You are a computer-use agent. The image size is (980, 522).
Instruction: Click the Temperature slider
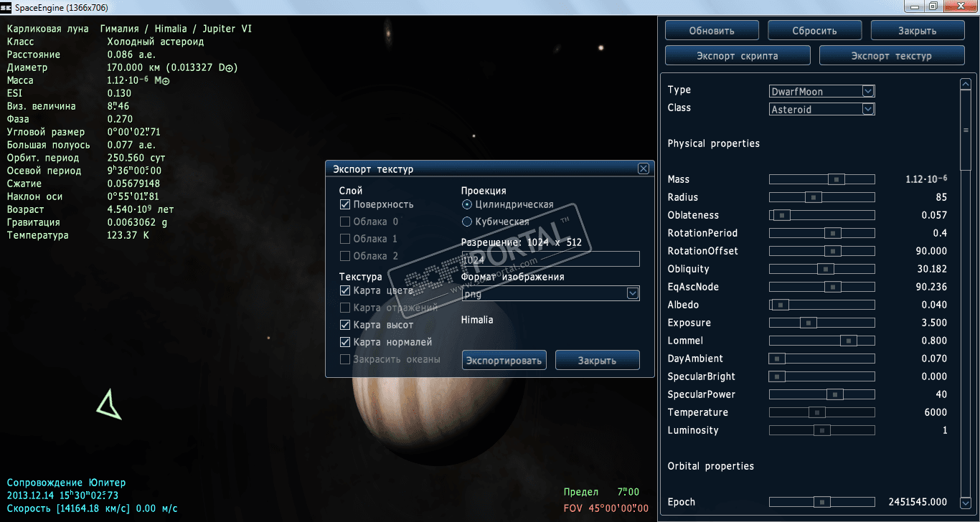[x=822, y=412]
